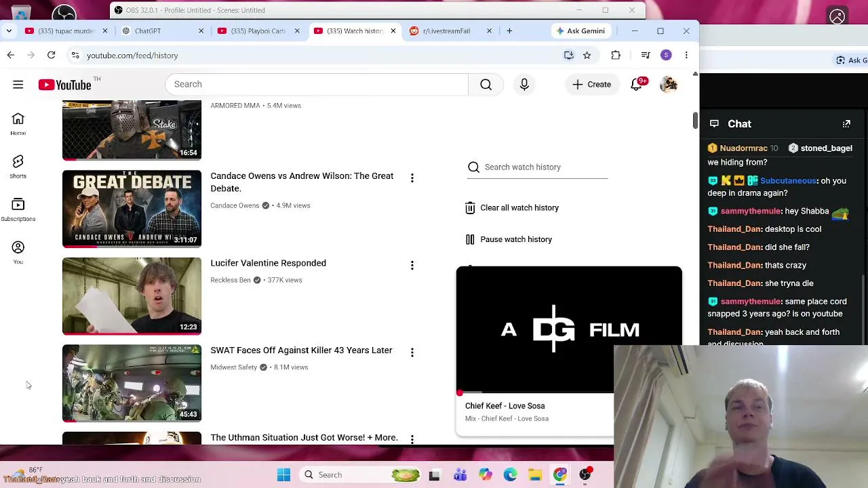
Task: Open the Create button
Action: click(591, 85)
